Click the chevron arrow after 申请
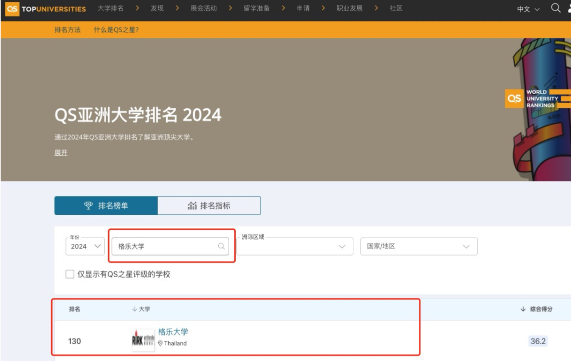The width and height of the screenshot is (571, 361). tap(323, 8)
